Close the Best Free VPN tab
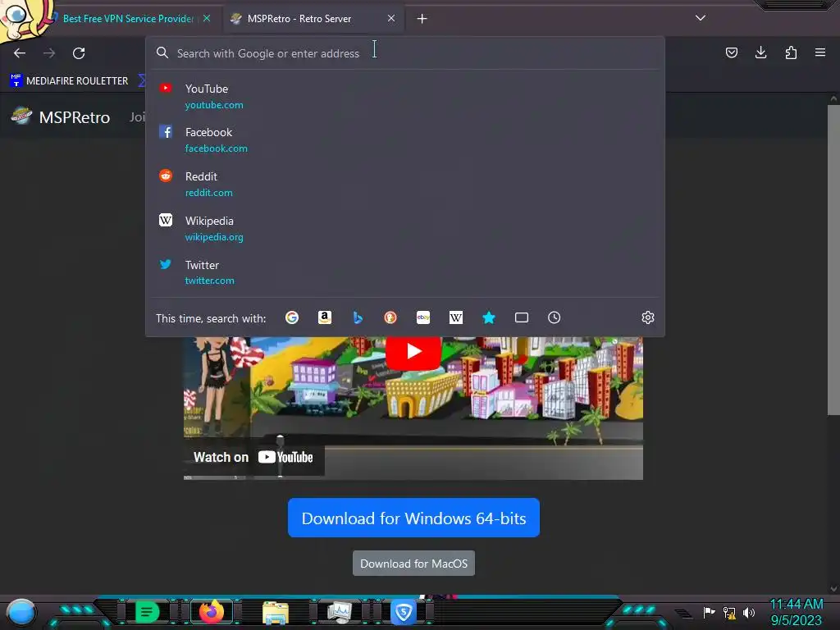Image resolution: width=840 pixels, height=630 pixels. 207,18
